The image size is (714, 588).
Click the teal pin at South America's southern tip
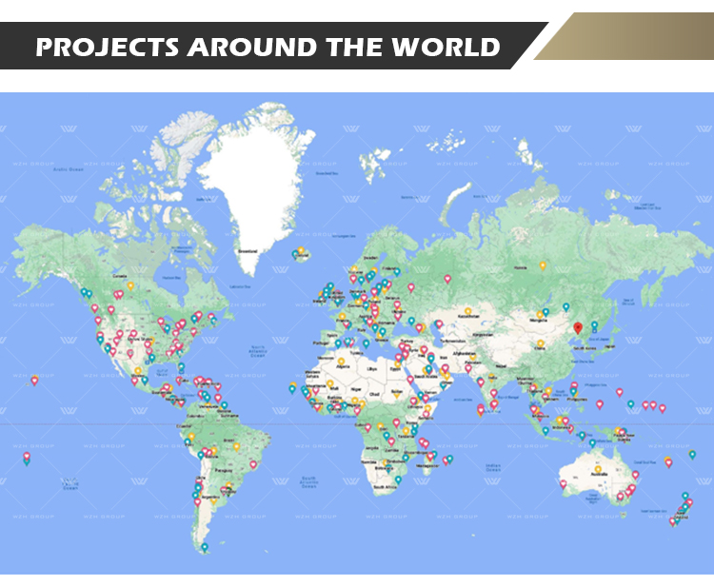coord(205,547)
